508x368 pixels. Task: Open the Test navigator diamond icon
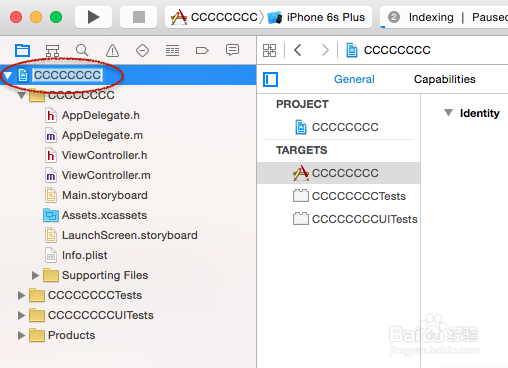[x=142, y=51]
